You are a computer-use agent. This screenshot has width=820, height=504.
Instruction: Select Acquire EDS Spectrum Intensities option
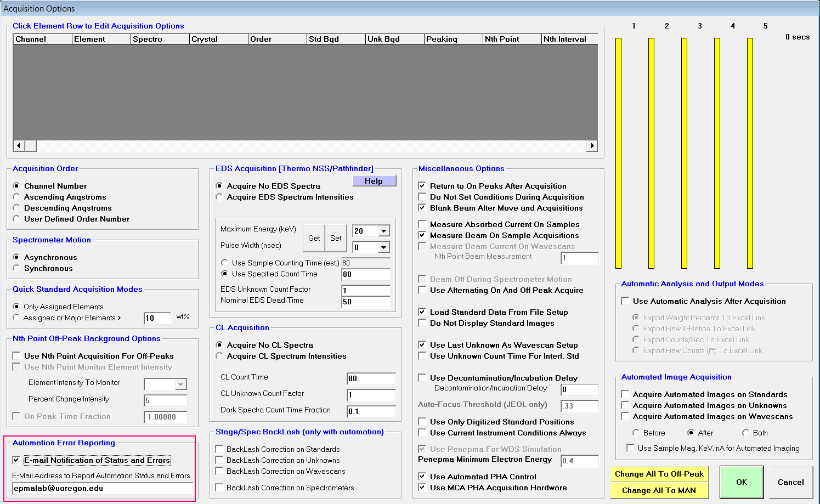point(219,197)
